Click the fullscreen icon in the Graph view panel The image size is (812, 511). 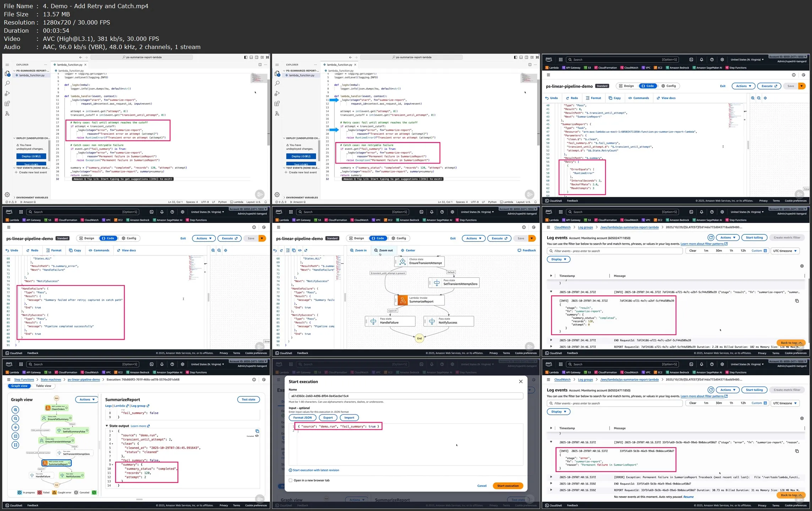pyautogui.click(x=15, y=445)
